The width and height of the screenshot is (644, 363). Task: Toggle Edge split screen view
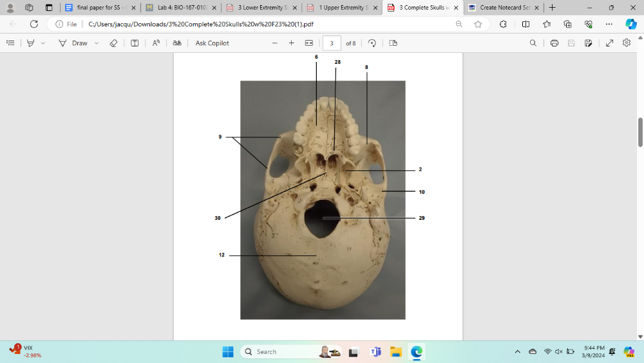click(526, 24)
